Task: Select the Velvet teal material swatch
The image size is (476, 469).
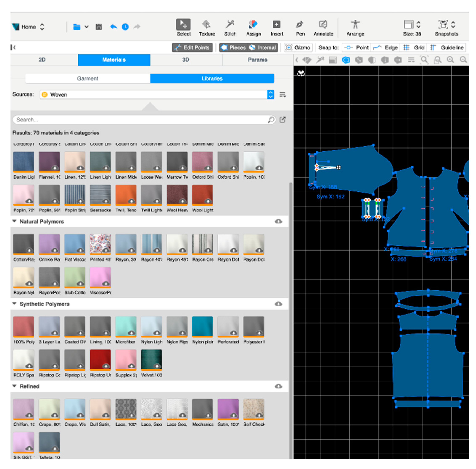Action: click(x=151, y=359)
